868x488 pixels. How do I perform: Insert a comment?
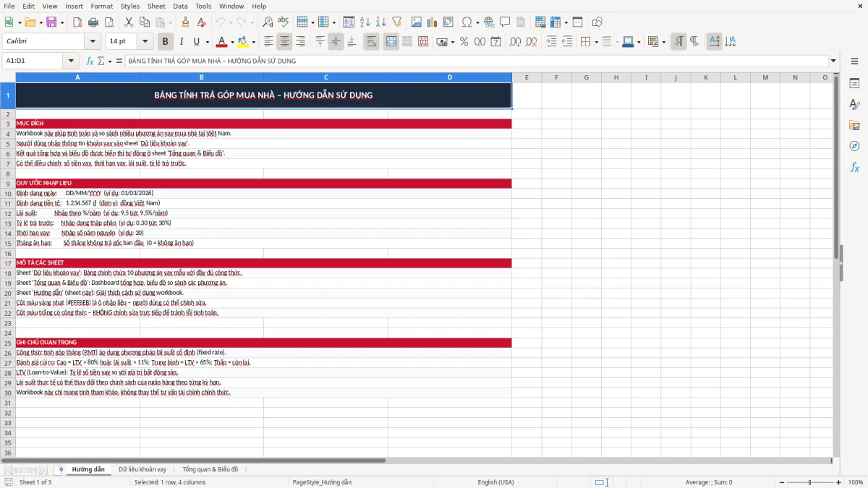point(505,22)
